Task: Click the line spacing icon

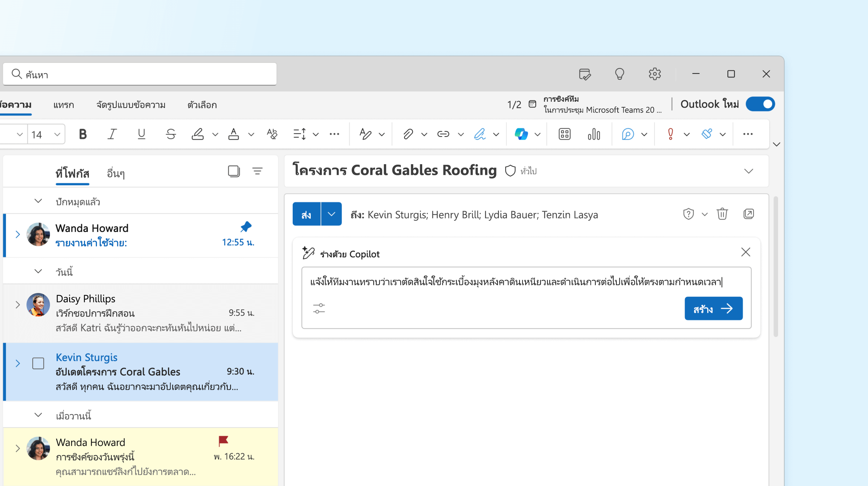Action: (x=299, y=134)
